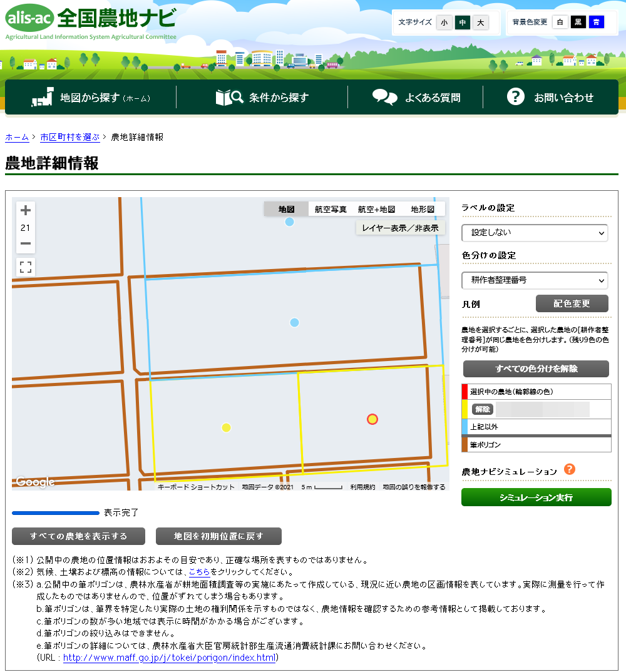The width and height of the screenshot is (626, 672).
Task: Switch map to 航空写真 tab
Action: (330, 209)
